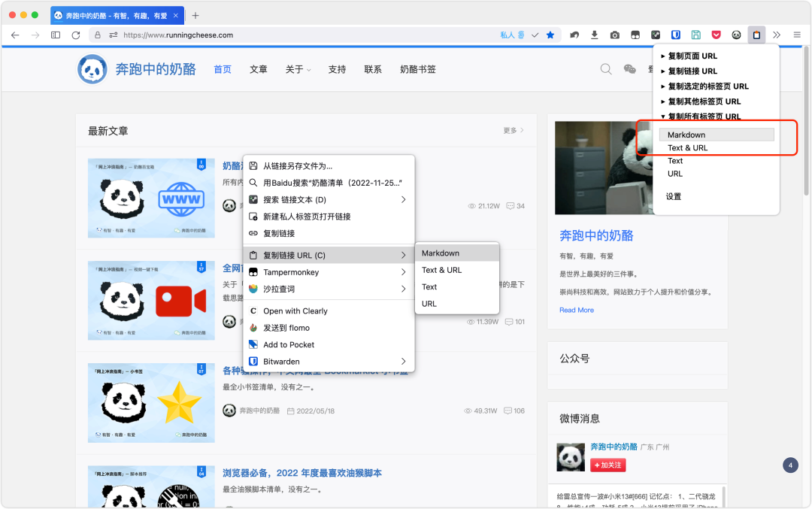This screenshot has height=509, width=812.
Task: Click the undo close tab arrow icon
Action: [x=574, y=35]
